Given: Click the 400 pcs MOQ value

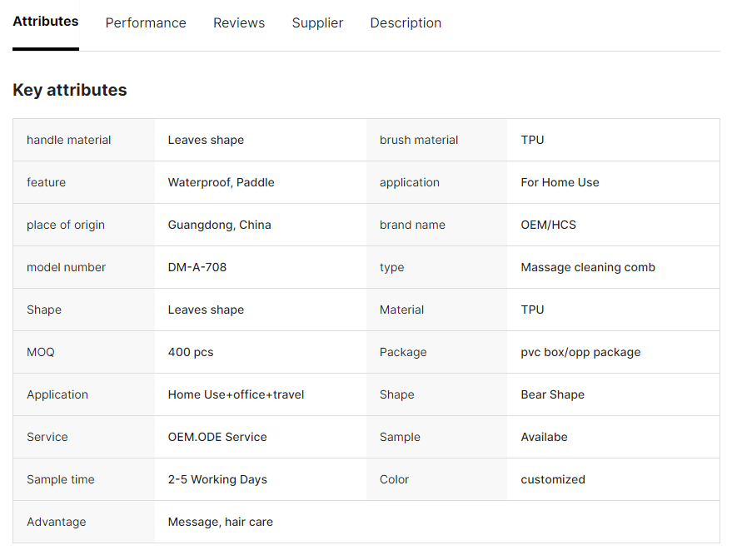Looking at the screenshot, I should (191, 352).
